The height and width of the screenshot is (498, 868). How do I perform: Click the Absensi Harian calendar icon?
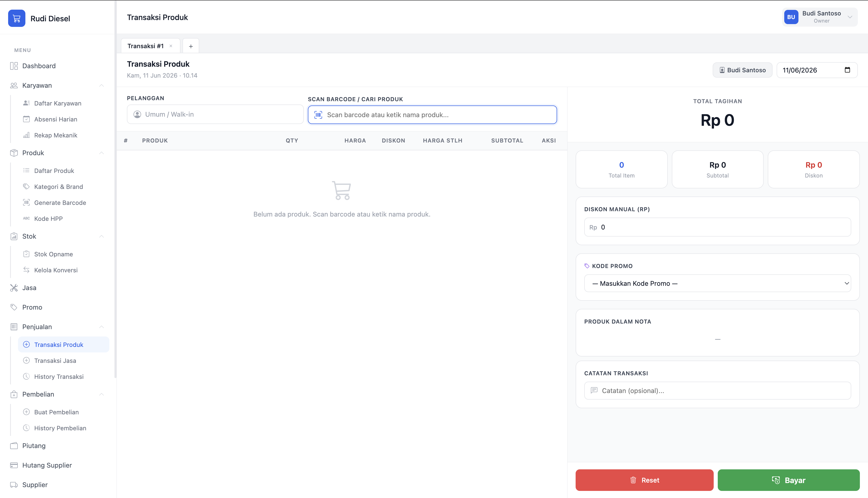click(26, 119)
